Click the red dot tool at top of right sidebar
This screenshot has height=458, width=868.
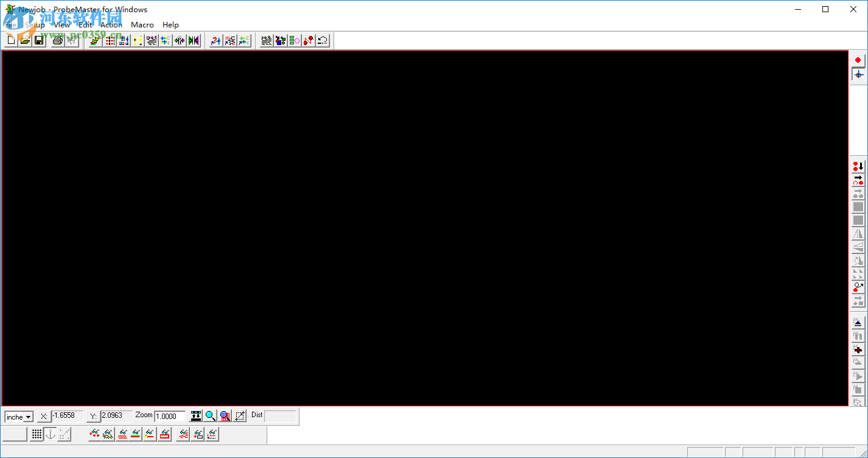click(858, 60)
